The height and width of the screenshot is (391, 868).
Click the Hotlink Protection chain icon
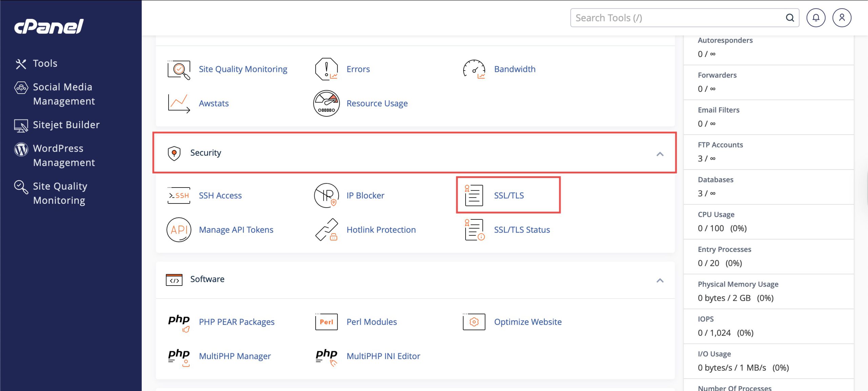click(x=326, y=230)
